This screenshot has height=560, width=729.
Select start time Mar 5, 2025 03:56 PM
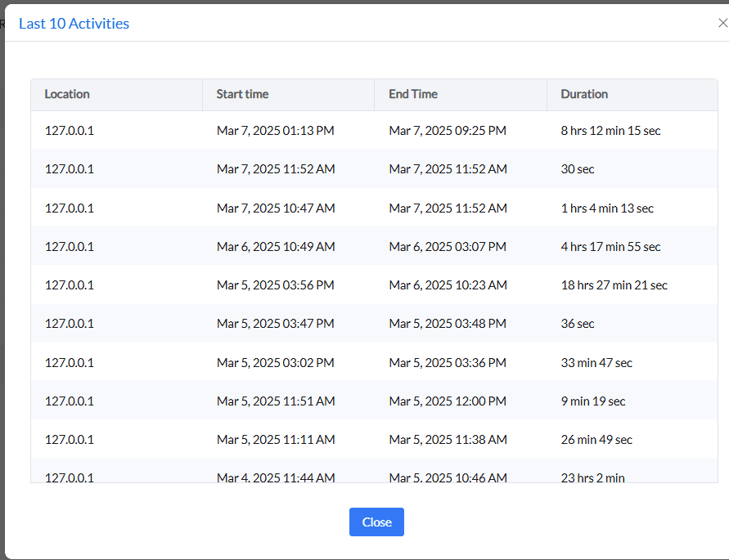275,285
